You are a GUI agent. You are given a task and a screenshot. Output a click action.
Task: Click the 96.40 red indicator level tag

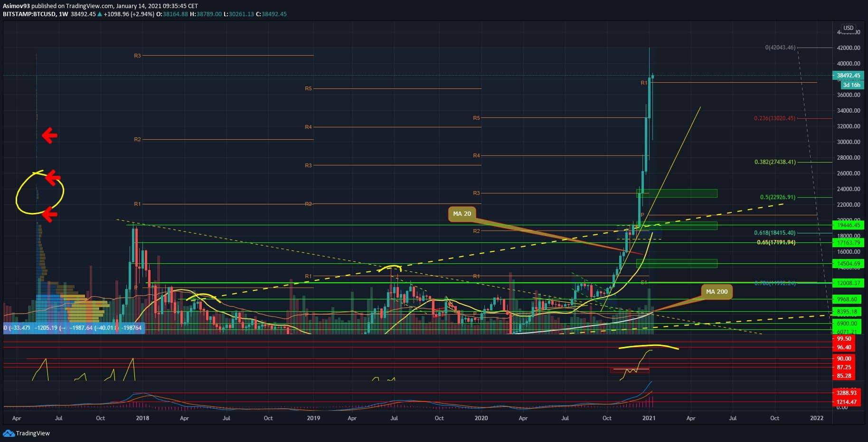point(844,347)
